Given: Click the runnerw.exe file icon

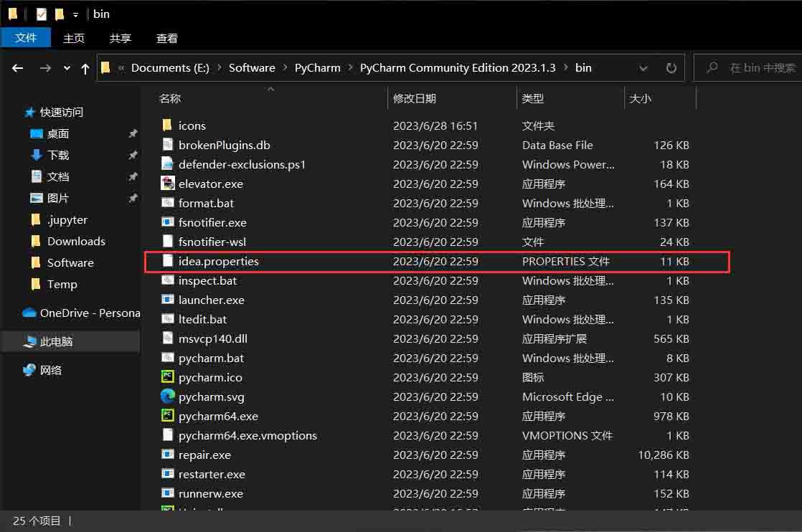Looking at the screenshot, I should pyautogui.click(x=167, y=493).
